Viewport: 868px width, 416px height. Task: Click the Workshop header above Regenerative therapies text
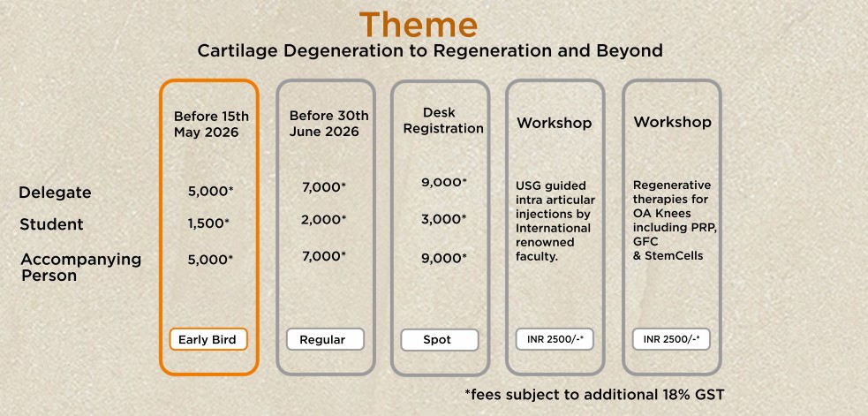(673, 122)
